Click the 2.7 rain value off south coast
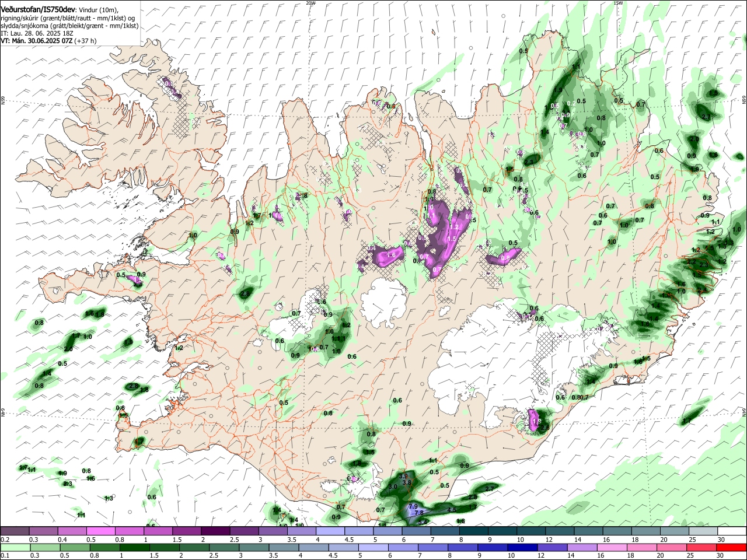This screenshot has height=560, width=747. tap(490, 488)
